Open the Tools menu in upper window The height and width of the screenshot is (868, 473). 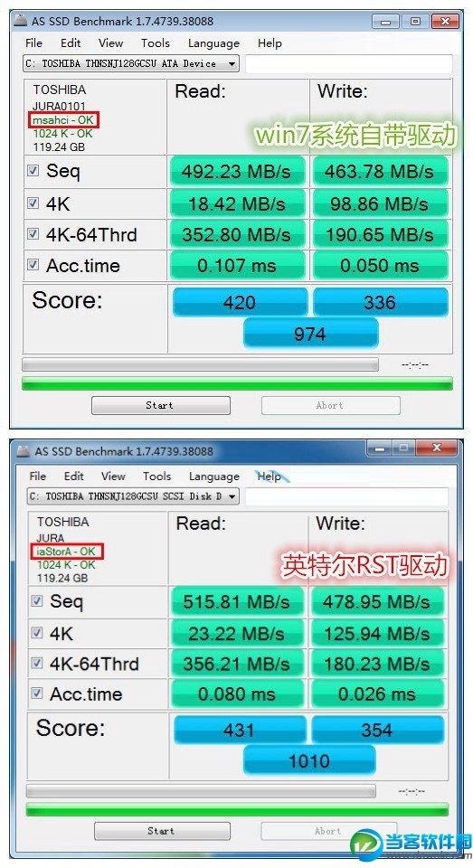(x=155, y=43)
